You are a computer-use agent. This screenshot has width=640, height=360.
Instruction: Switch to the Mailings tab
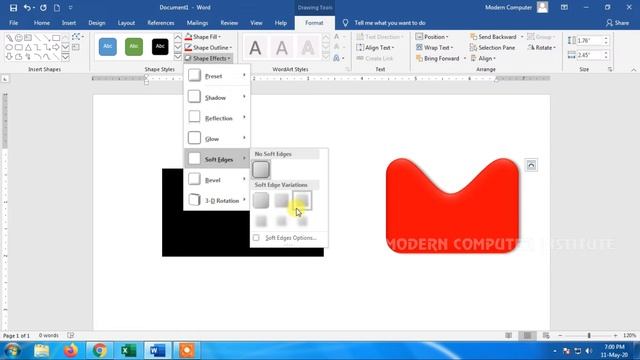click(197, 23)
